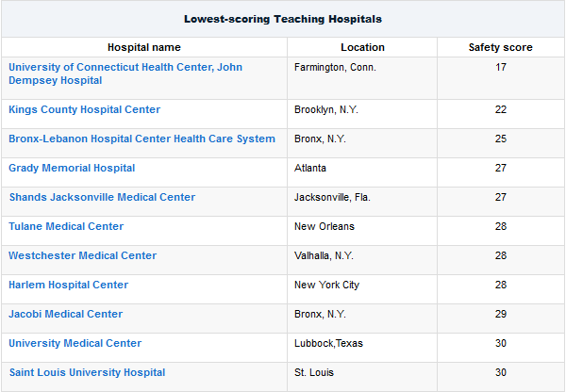Image resolution: width=566 pixels, height=392 pixels.
Task: Click the Lubbock,Texas location cell
Action: 362,348
